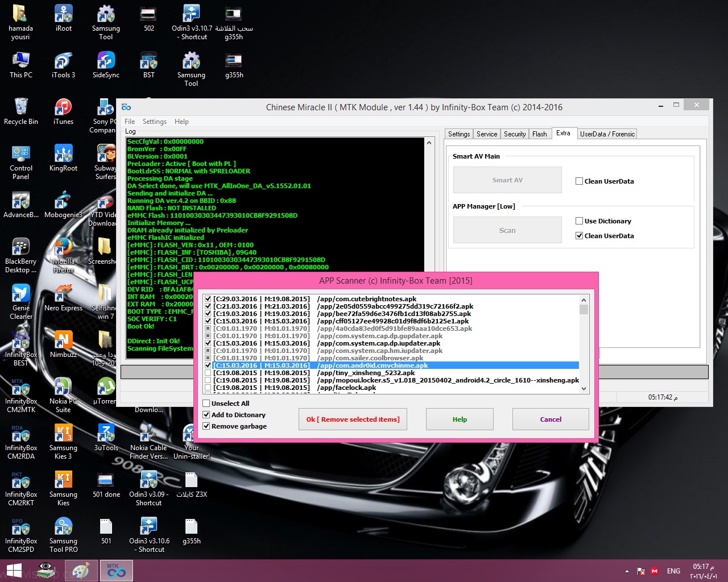Open the Genie Cleaner desktop icon

tap(21, 302)
